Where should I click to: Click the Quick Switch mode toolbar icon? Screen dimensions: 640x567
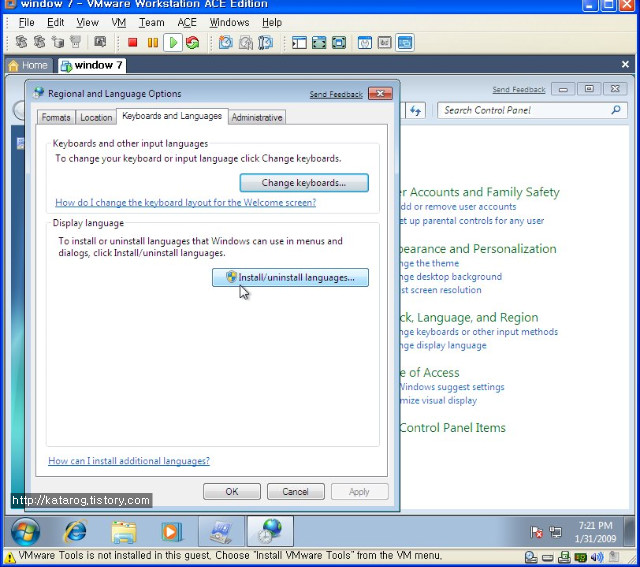pos(339,42)
